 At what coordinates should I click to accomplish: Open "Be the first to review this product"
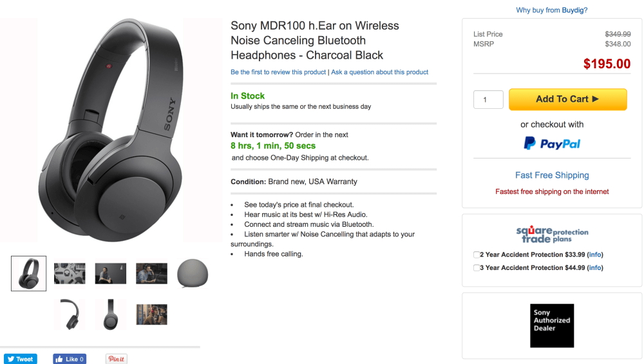[x=278, y=72]
